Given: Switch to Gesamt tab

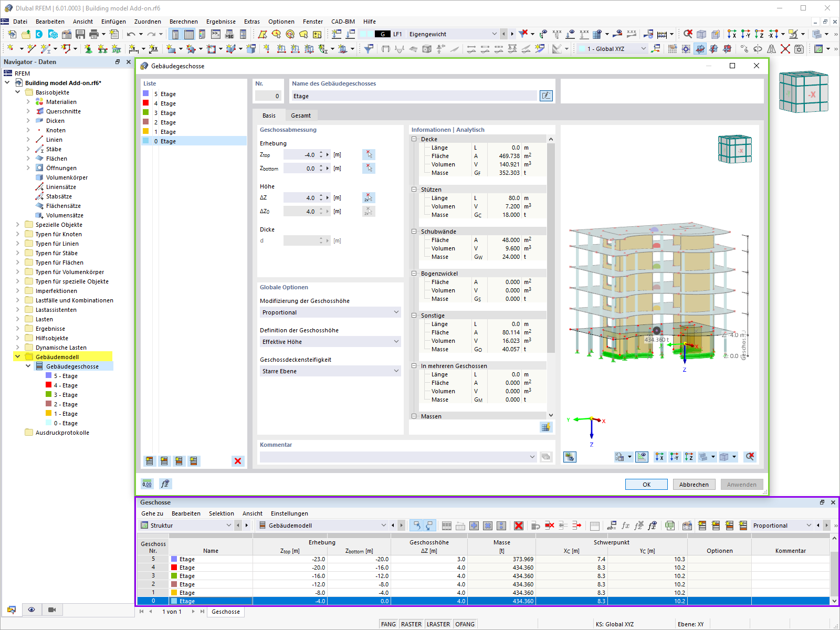Looking at the screenshot, I should [x=301, y=115].
